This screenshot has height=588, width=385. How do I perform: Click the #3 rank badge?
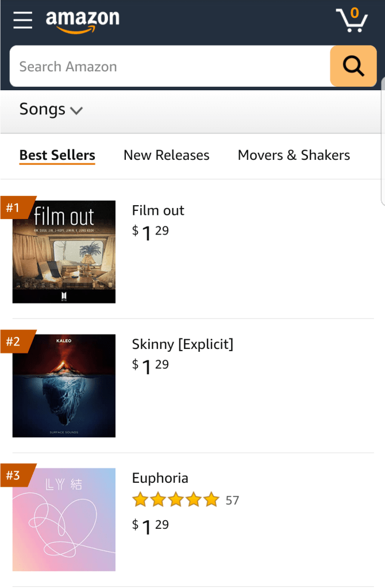coord(14,475)
